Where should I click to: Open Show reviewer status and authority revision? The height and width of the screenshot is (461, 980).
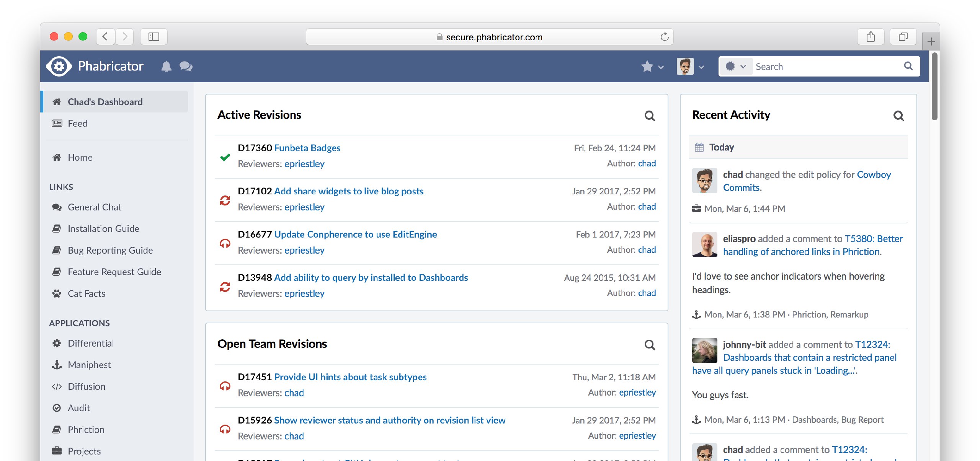[x=390, y=420]
